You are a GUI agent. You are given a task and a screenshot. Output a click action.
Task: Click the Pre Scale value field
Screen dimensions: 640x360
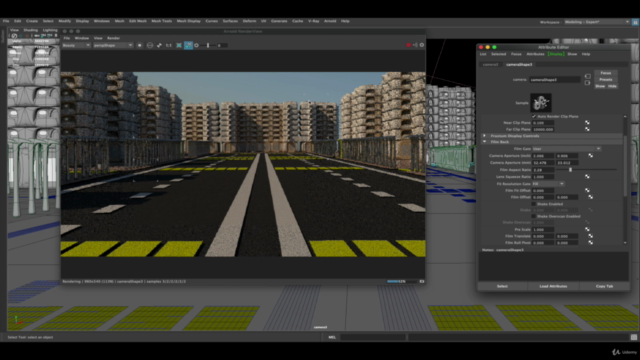[543, 229]
